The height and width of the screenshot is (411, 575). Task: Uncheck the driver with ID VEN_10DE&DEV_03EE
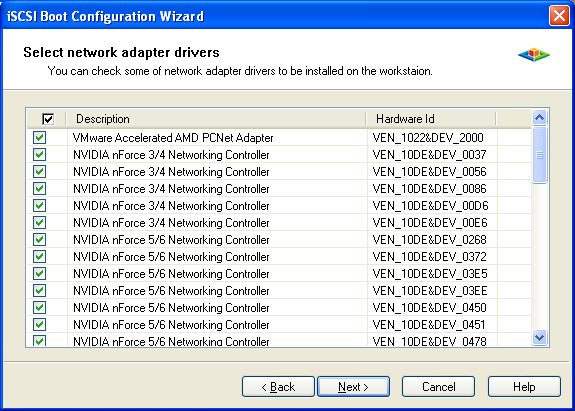pos(40,290)
